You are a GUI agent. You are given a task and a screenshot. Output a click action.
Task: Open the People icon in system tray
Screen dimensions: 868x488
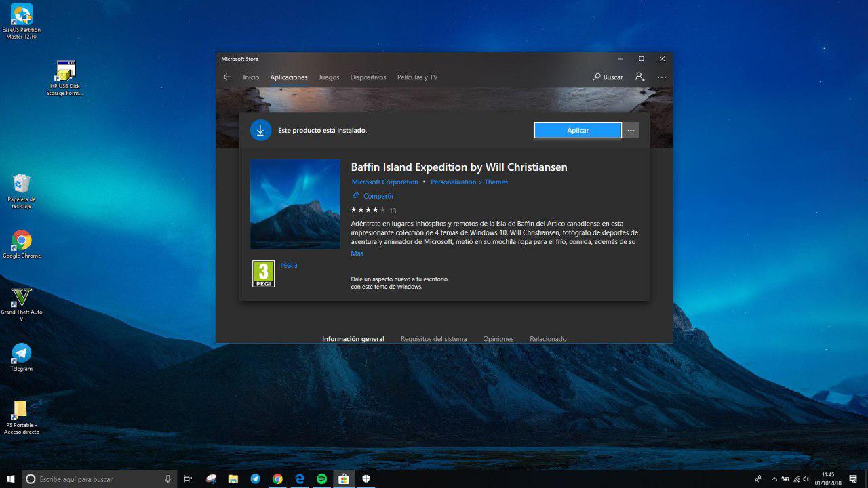pos(758,479)
